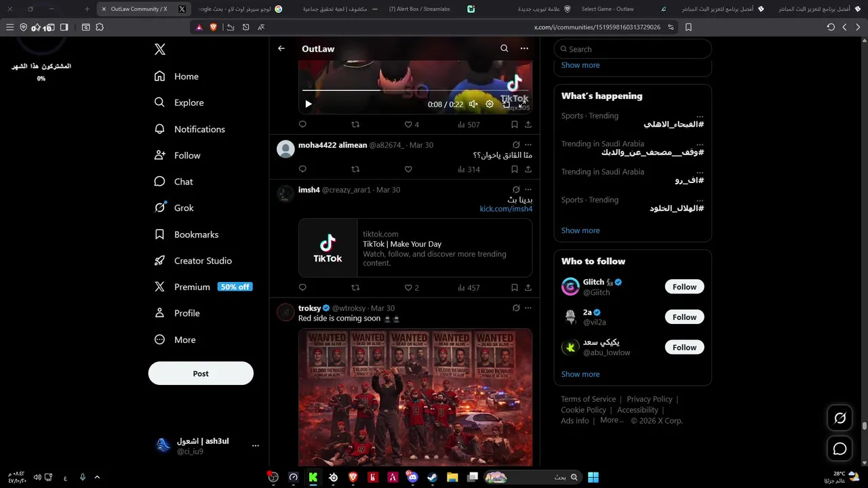This screenshot has width=868, height=488.
Task: Reload the page
Action: coord(831,27)
